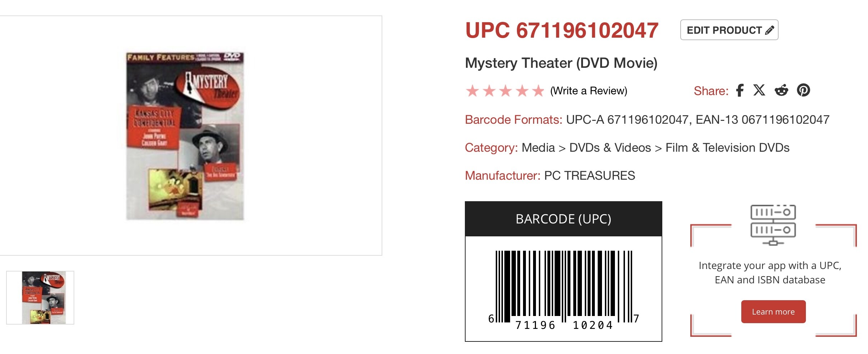Click the Learn more button
Viewport: 868px width, 354px height.
tap(773, 312)
